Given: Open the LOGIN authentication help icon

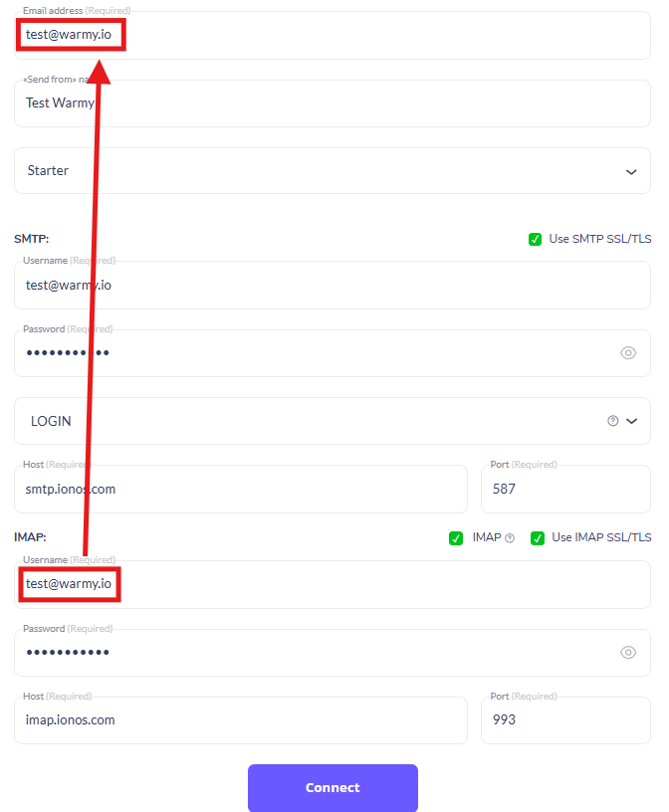Looking at the screenshot, I should [613, 421].
